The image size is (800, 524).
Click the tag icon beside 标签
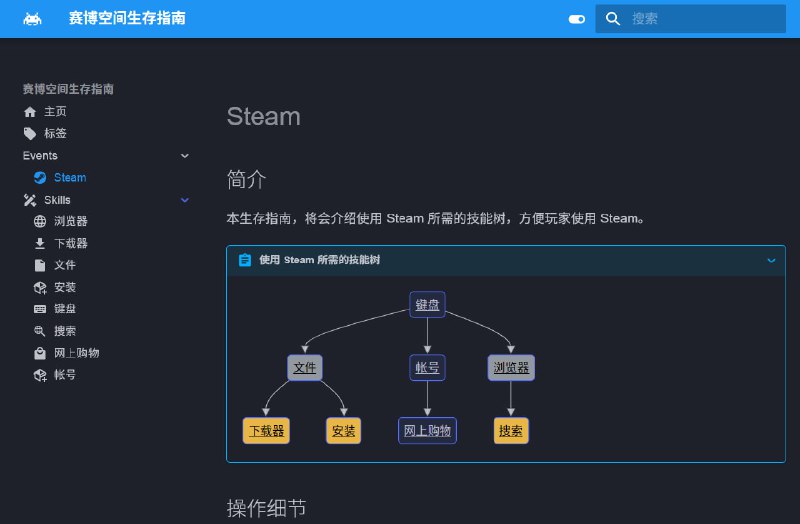(30, 134)
